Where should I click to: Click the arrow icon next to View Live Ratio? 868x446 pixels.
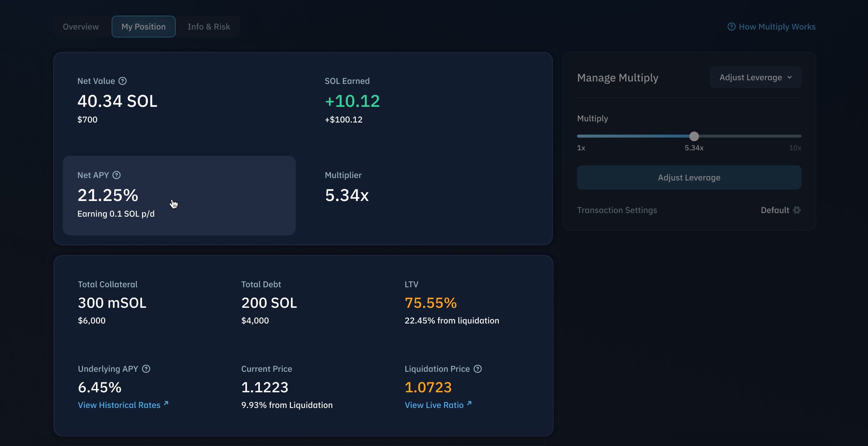pyautogui.click(x=469, y=403)
